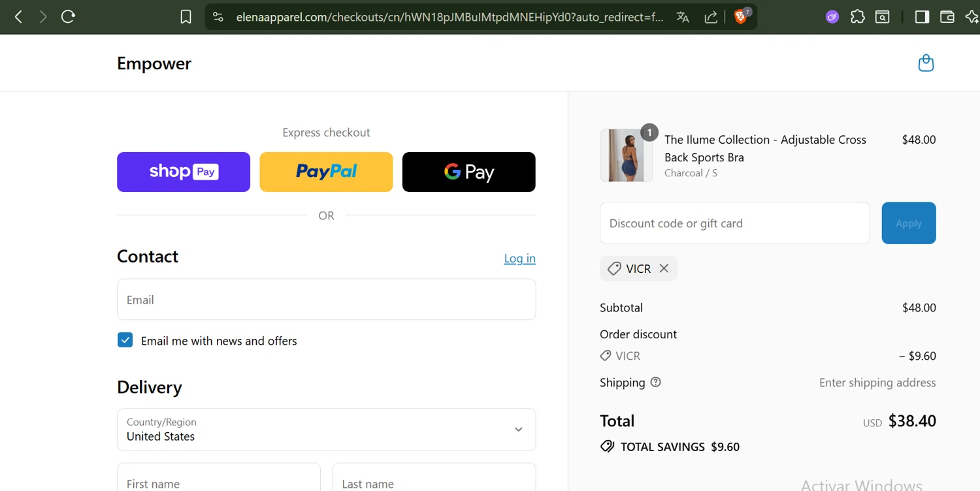This screenshot has width=980, height=491.
Task: Open the extensions puzzle icon
Action: point(858,17)
